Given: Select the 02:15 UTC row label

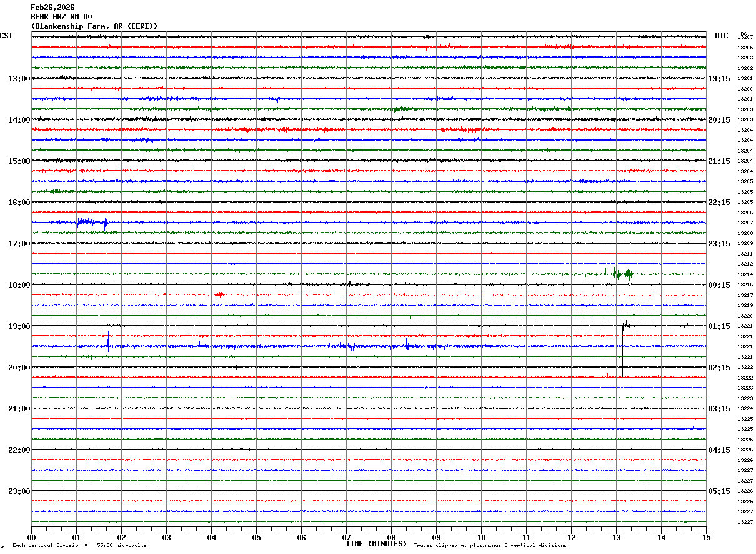Looking at the screenshot, I should tap(719, 368).
